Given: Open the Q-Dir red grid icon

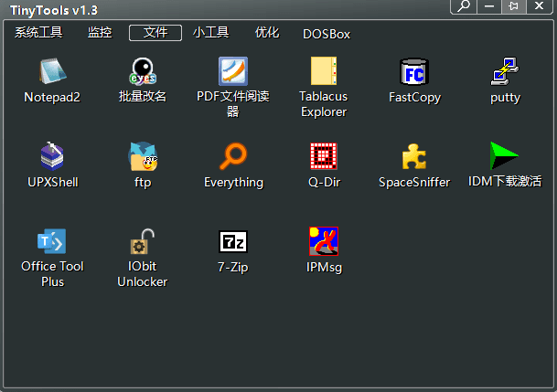Looking at the screenshot, I should tap(324, 156).
